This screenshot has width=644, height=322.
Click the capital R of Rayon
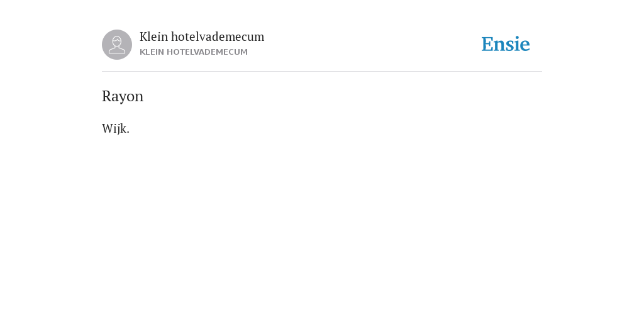[x=107, y=96]
